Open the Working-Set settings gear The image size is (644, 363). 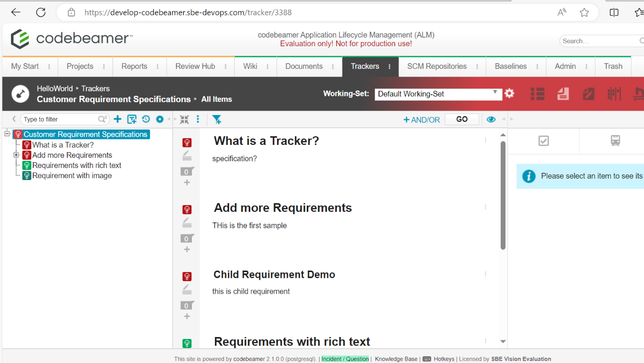point(510,93)
